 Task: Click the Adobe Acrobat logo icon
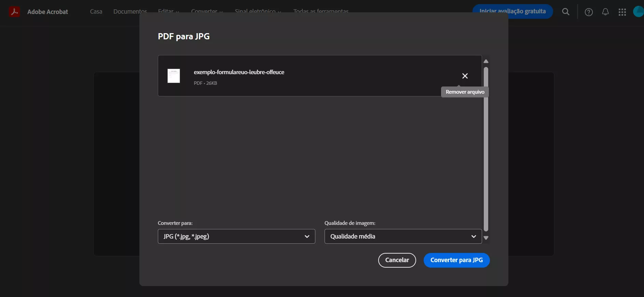[14, 12]
